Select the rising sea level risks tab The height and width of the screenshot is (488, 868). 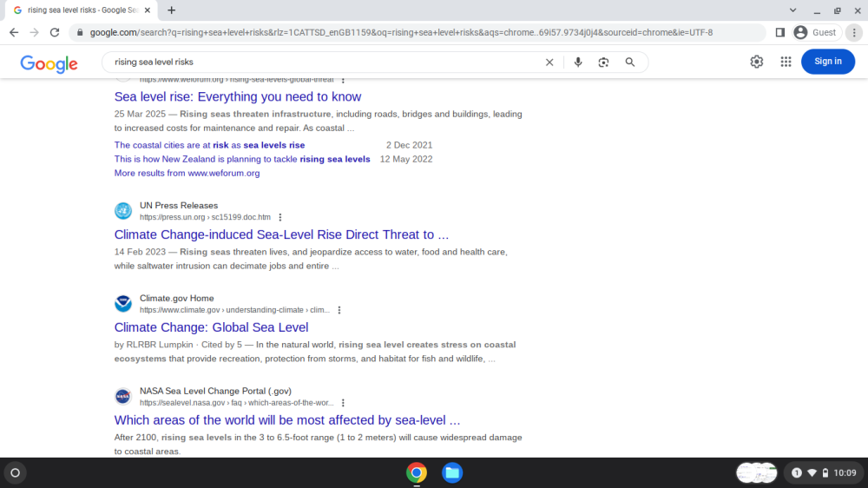[x=82, y=10]
